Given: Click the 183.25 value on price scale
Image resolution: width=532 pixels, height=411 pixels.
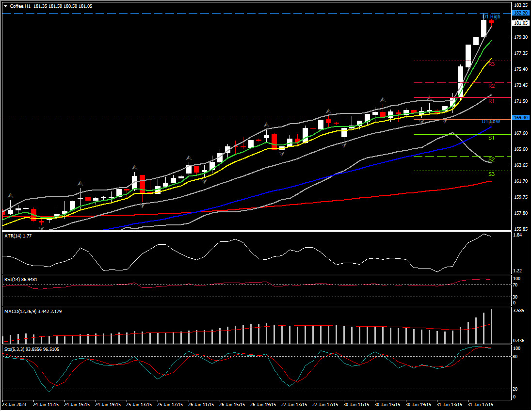Looking at the screenshot, I should [520, 5].
